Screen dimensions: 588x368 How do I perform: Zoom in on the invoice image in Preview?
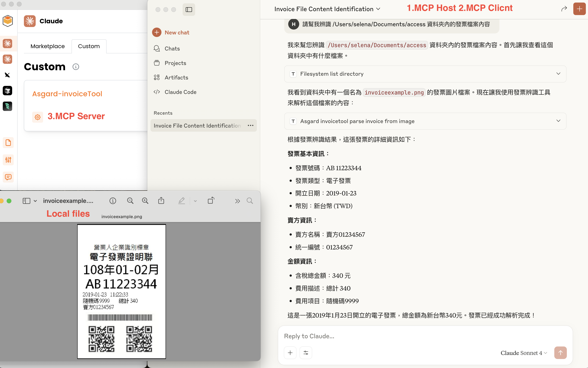(145, 201)
